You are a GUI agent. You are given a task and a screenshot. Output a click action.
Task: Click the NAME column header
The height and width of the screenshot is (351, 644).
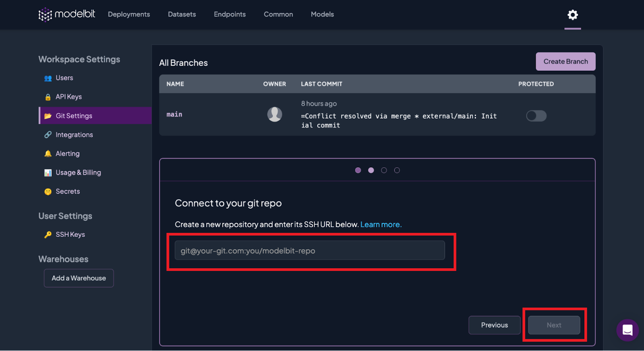coord(175,84)
